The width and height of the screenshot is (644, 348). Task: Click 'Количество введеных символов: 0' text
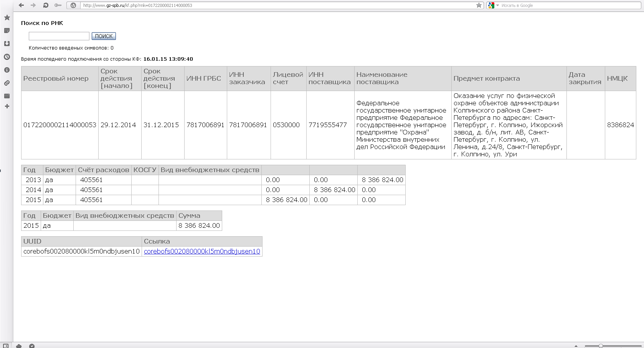(71, 48)
